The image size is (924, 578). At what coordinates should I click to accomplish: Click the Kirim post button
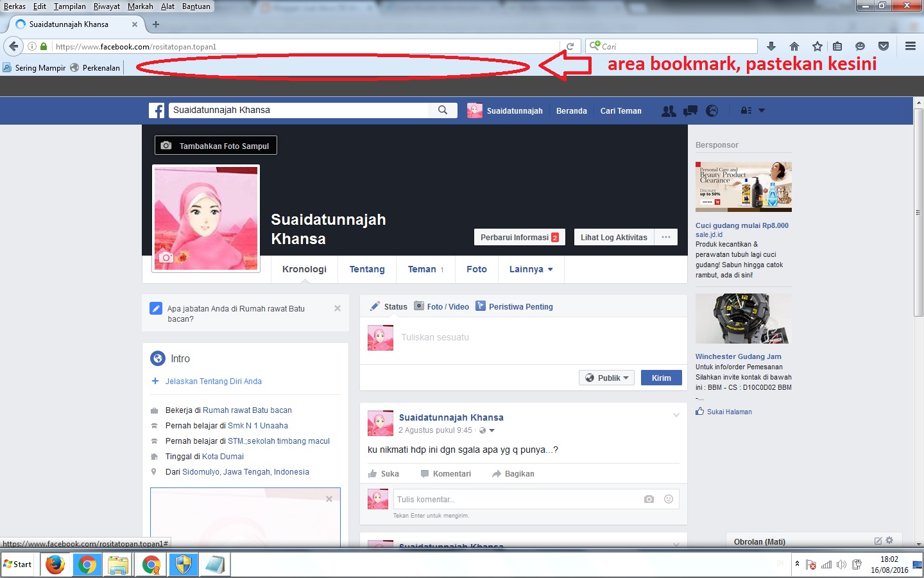coord(661,378)
